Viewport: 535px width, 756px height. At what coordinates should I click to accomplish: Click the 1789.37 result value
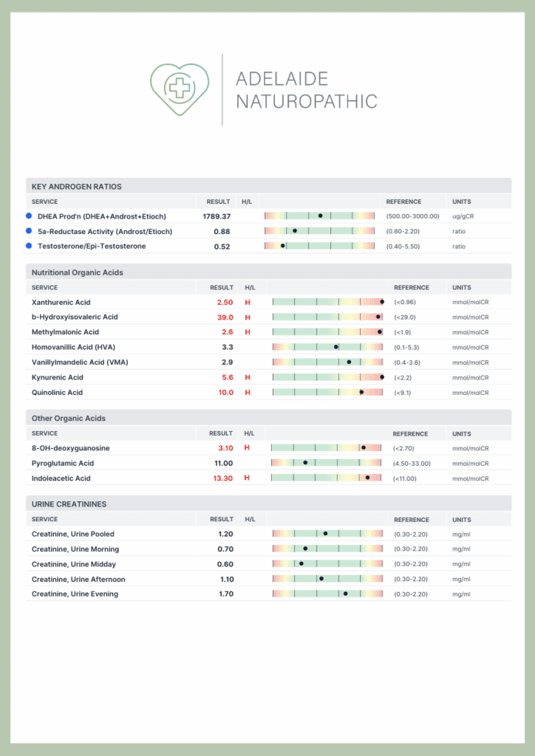[217, 216]
